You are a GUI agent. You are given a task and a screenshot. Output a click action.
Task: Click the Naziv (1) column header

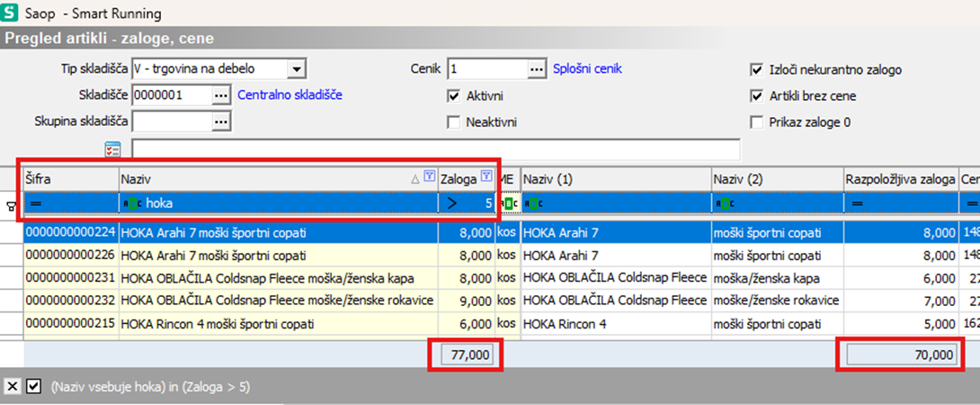(616, 180)
